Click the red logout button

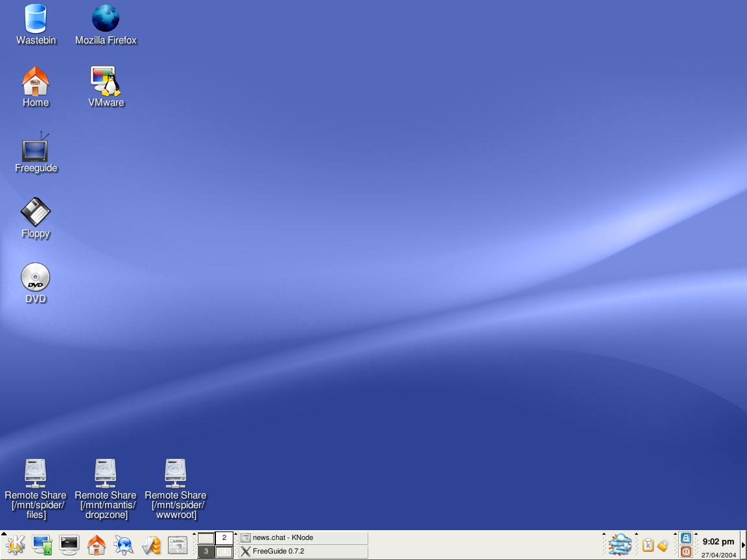click(686, 552)
